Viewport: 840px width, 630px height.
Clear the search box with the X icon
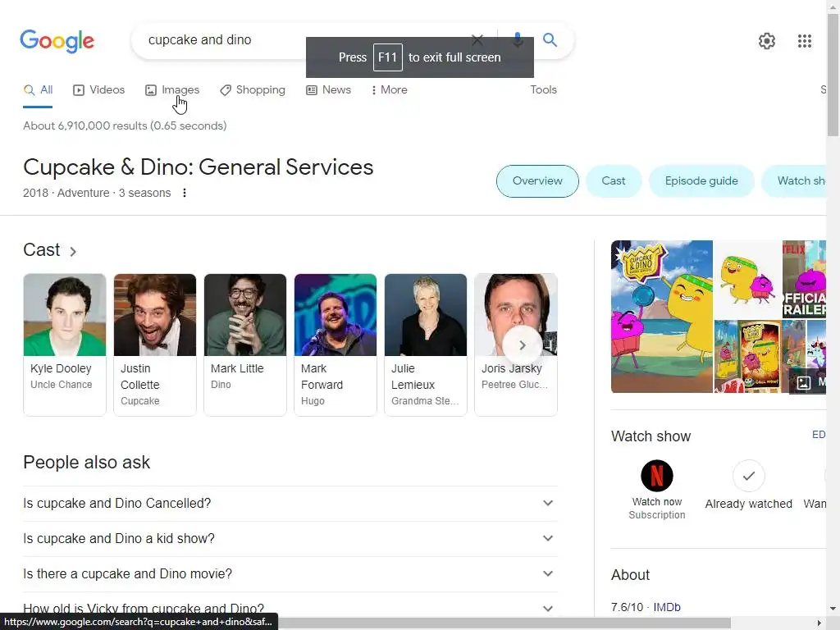[x=477, y=39]
